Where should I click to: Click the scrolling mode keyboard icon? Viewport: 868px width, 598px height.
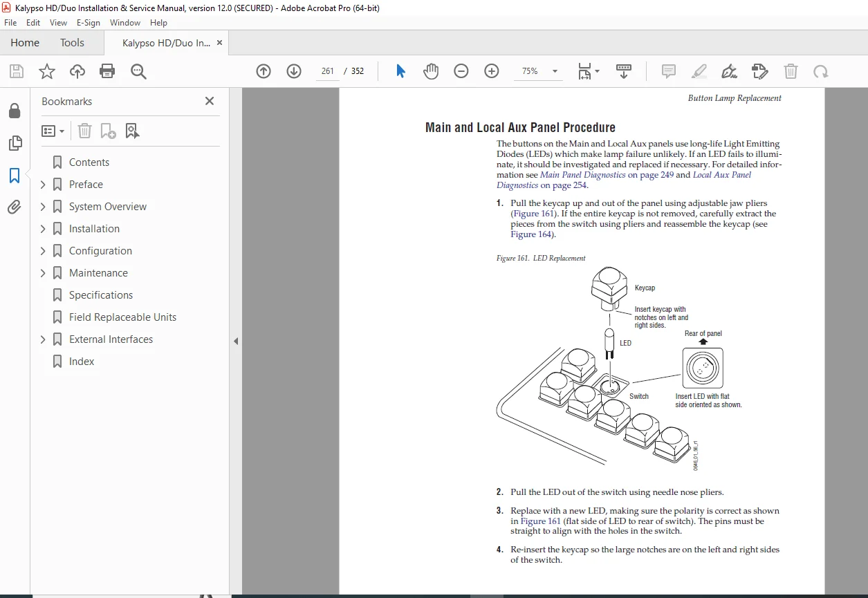click(x=624, y=71)
